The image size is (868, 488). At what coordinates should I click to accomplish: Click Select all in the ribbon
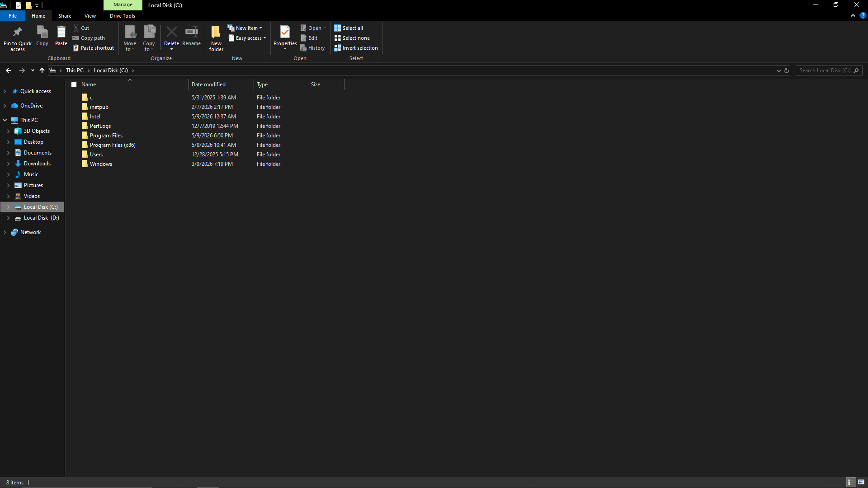[x=349, y=28]
